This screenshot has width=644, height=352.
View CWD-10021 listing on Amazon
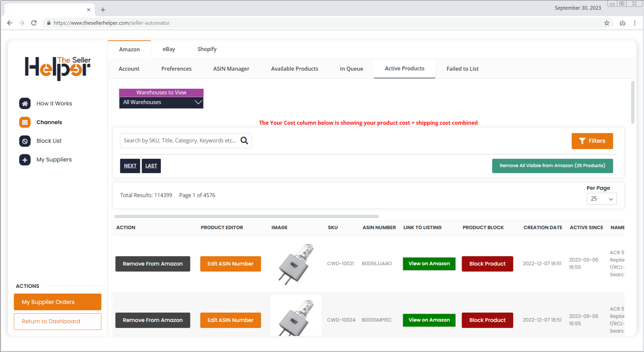tap(429, 264)
